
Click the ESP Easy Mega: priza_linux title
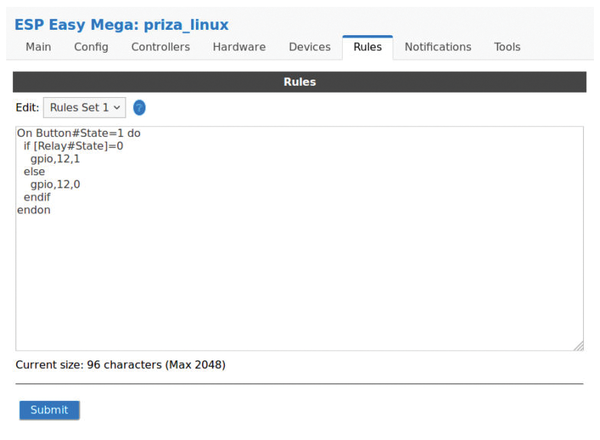[x=121, y=25]
